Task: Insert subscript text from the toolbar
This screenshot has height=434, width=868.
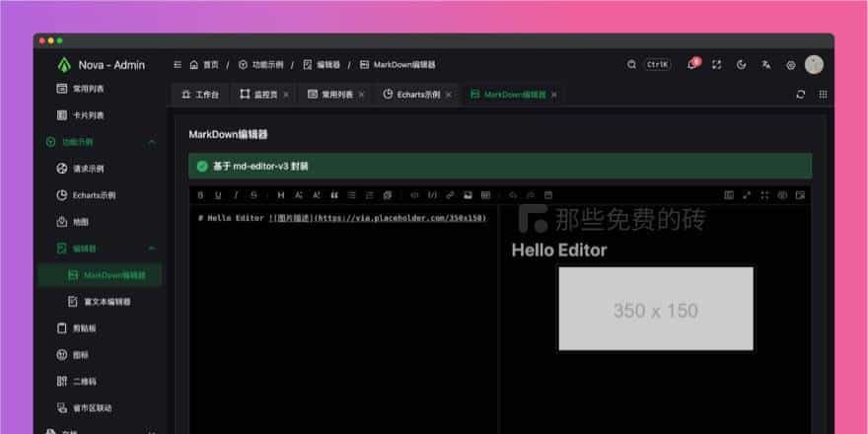Action: pos(298,195)
